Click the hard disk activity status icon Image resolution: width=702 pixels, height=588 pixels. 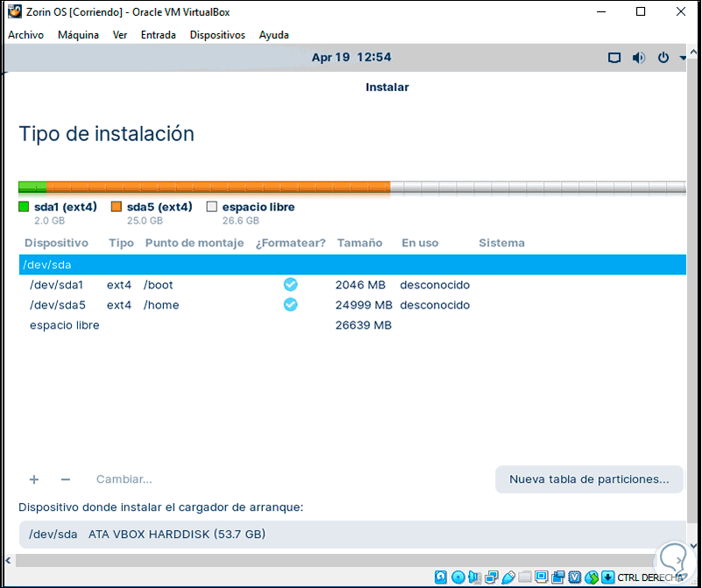[441, 577]
